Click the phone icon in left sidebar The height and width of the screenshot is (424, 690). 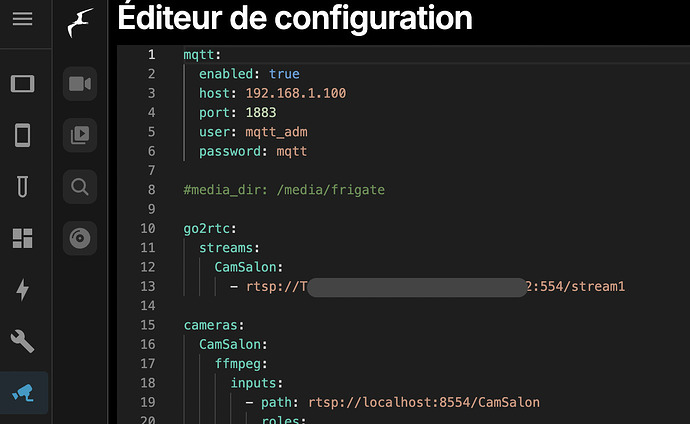(23, 134)
